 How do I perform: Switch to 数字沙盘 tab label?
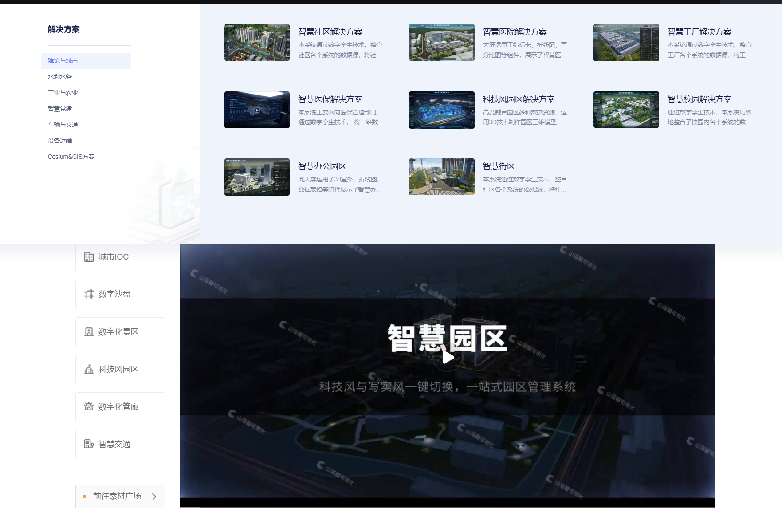coord(114,294)
